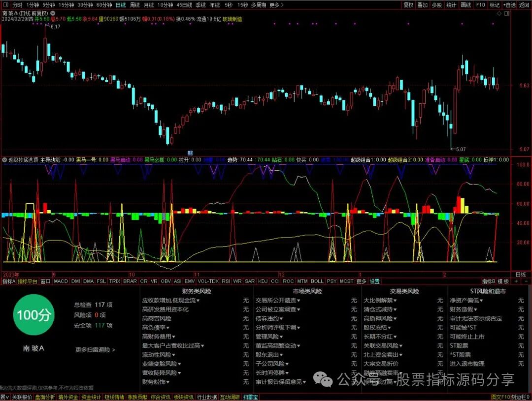Screen dimensions: 532x401
Task: Expand 流动性风险 risk item
Action: (x=159, y=355)
